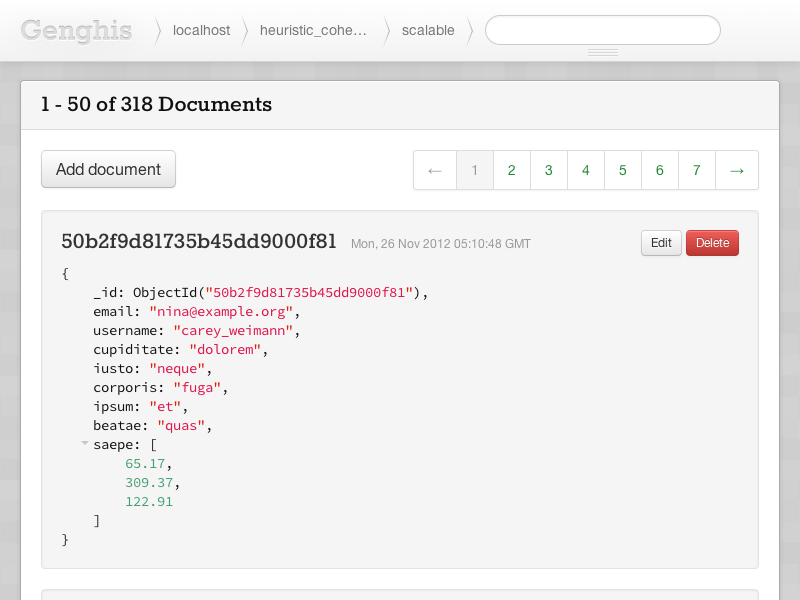Go to page 6

coord(660,170)
